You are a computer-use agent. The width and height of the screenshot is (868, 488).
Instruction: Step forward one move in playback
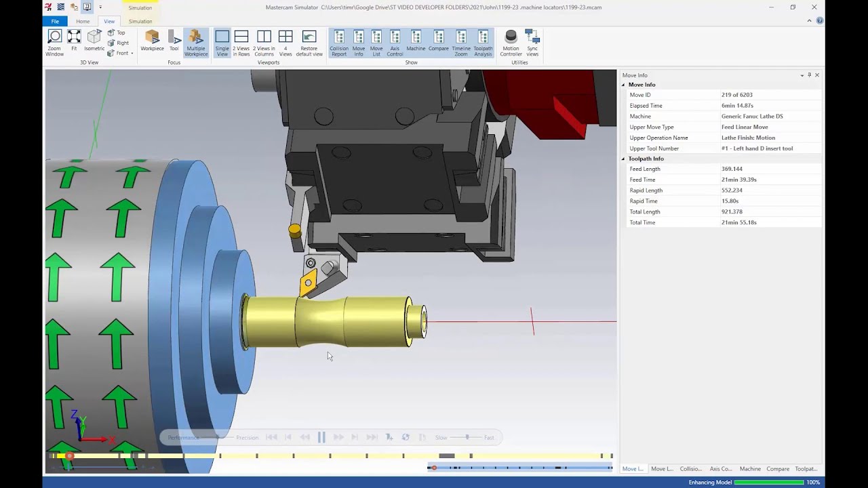[355, 437]
